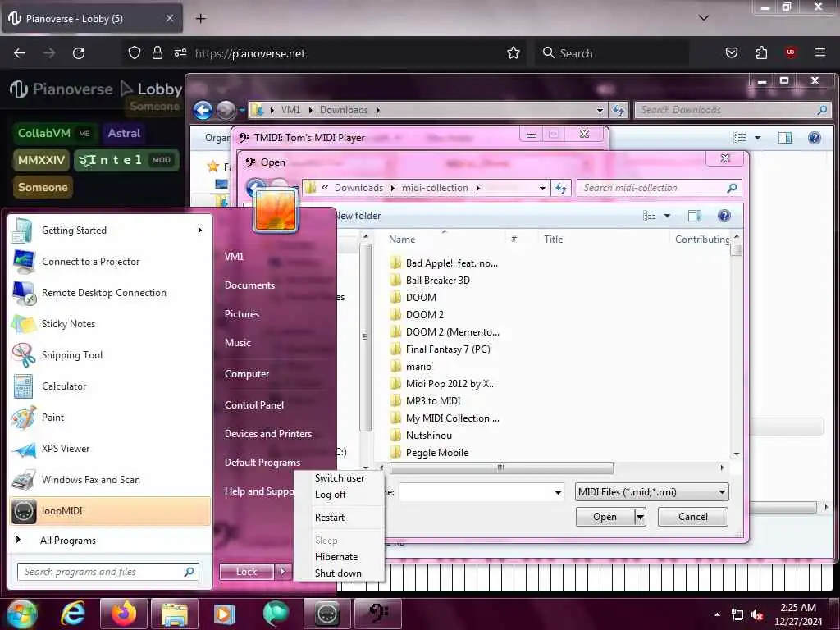Expand the file name combo box arrow

[x=558, y=492]
